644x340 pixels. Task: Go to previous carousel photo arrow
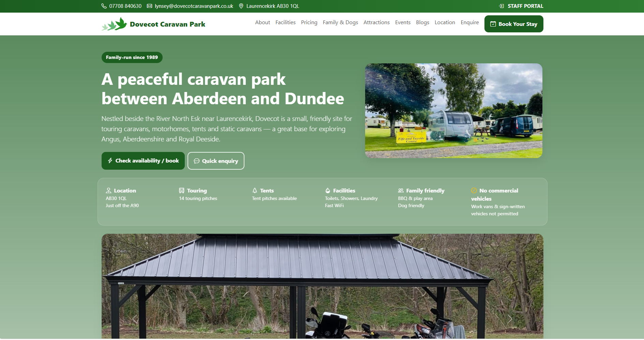click(135, 319)
